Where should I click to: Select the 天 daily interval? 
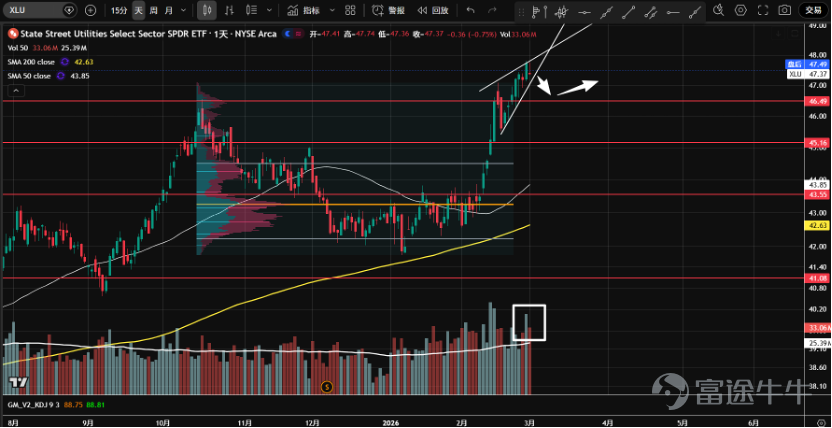[x=138, y=10]
